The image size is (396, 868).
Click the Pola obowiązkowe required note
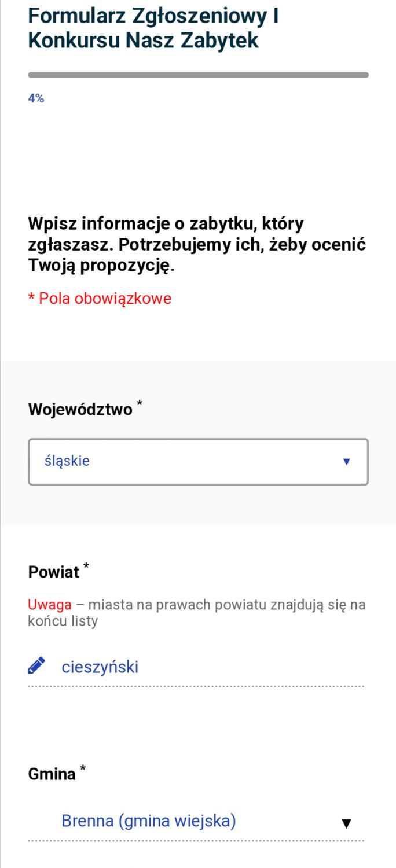point(100,299)
